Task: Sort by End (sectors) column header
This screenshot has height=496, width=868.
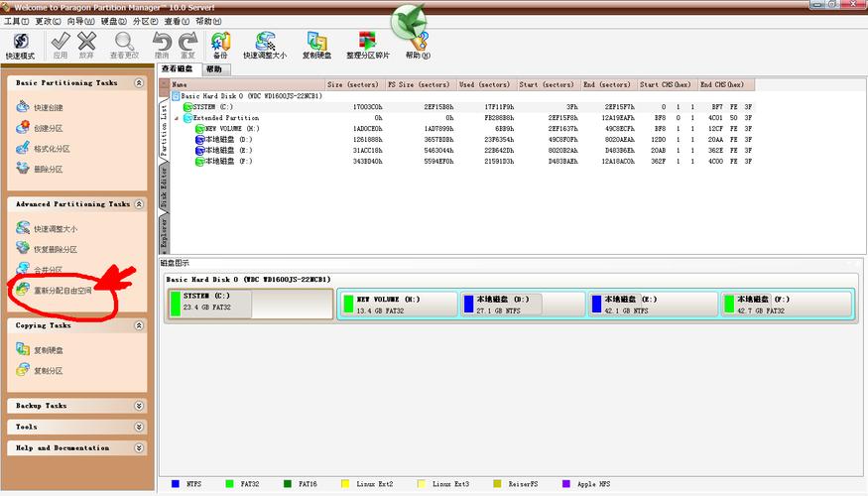Action: click(608, 84)
